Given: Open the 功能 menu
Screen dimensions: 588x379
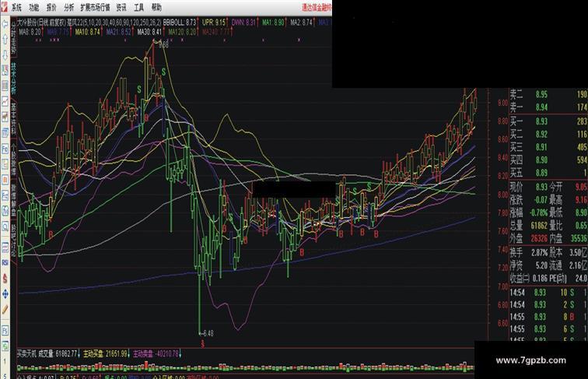Looking at the screenshot, I should pos(33,7).
